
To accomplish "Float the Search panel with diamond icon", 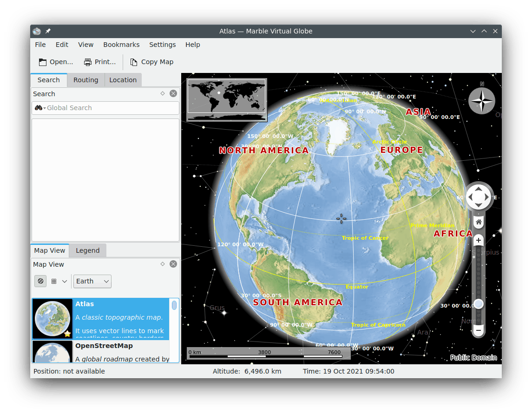I will (x=163, y=93).
